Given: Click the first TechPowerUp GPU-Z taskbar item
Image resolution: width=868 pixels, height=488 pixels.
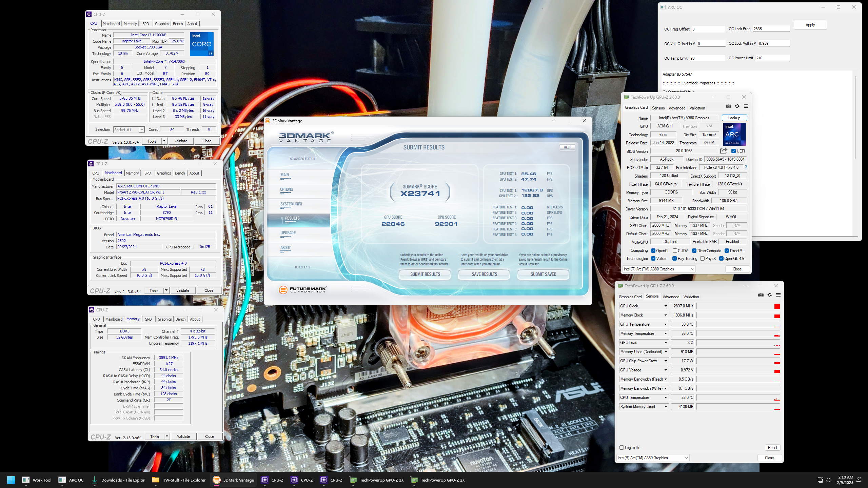Looking at the screenshot, I should (x=377, y=480).
